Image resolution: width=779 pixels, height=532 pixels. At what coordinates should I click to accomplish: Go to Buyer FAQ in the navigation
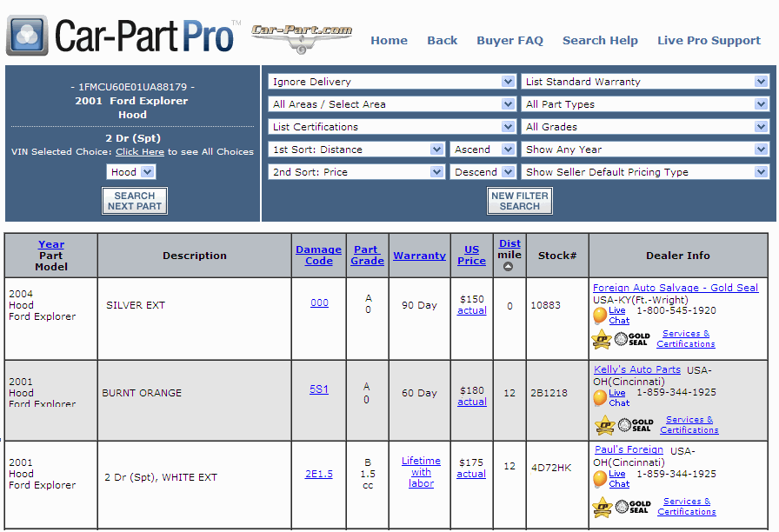[x=509, y=40]
